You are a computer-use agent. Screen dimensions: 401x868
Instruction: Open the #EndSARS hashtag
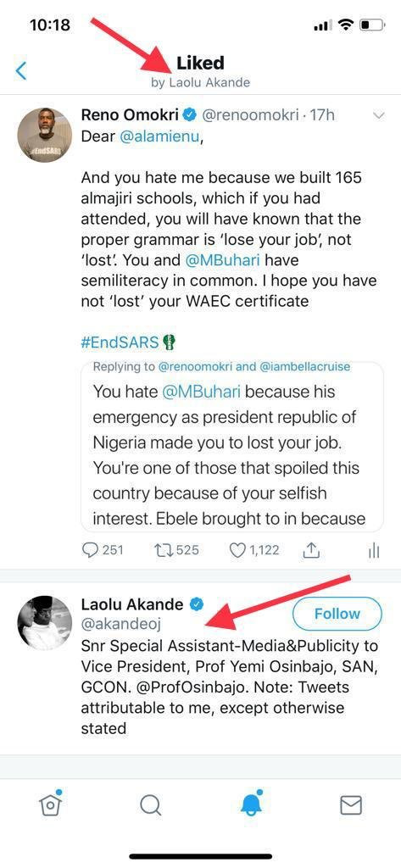click(x=120, y=342)
